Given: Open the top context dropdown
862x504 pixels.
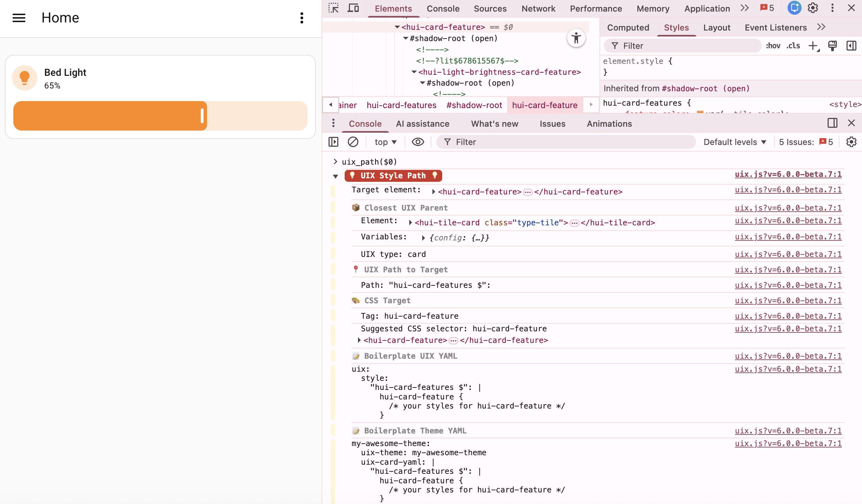Looking at the screenshot, I should point(385,142).
